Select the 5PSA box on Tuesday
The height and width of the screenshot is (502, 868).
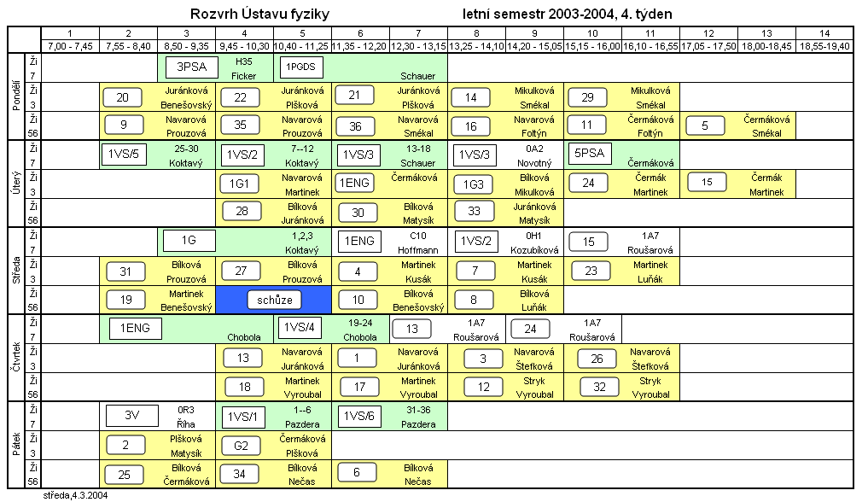[x=590, y=155]
